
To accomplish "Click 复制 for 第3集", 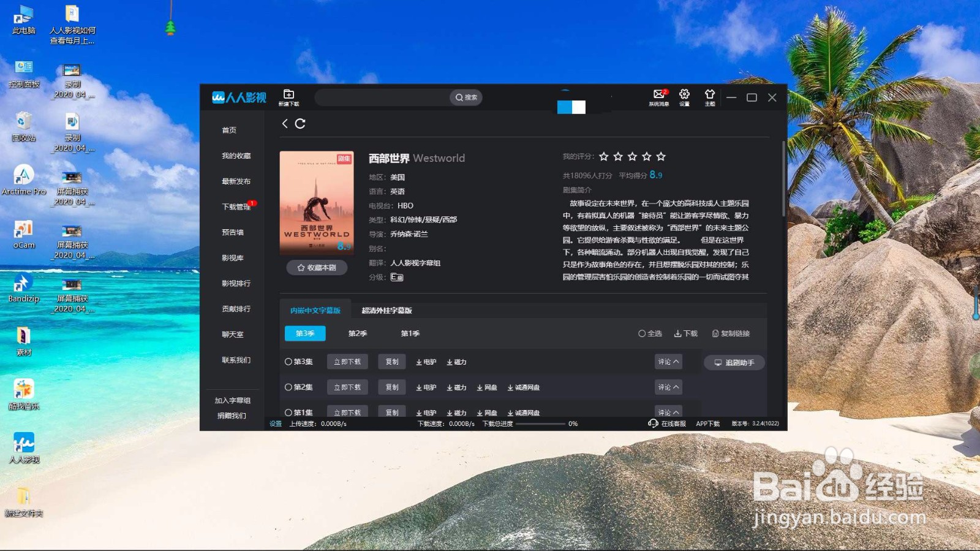I will click(x=392, y=362).
